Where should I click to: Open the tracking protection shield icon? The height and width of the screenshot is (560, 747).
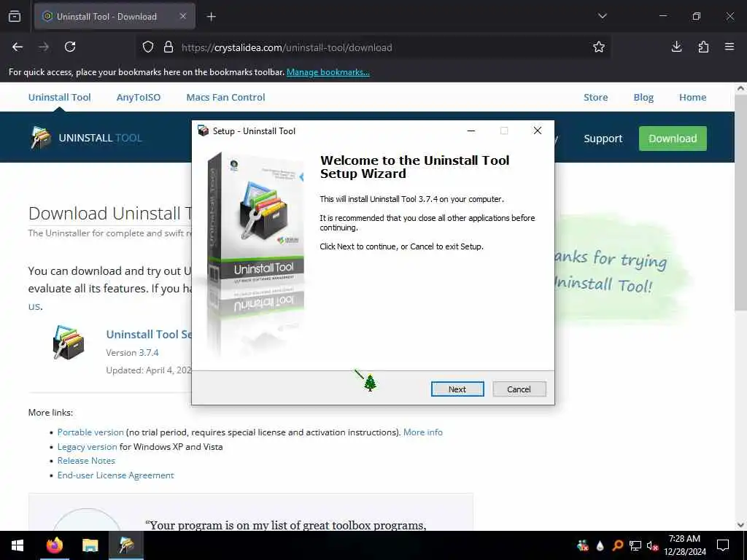[x=148, y=47]
